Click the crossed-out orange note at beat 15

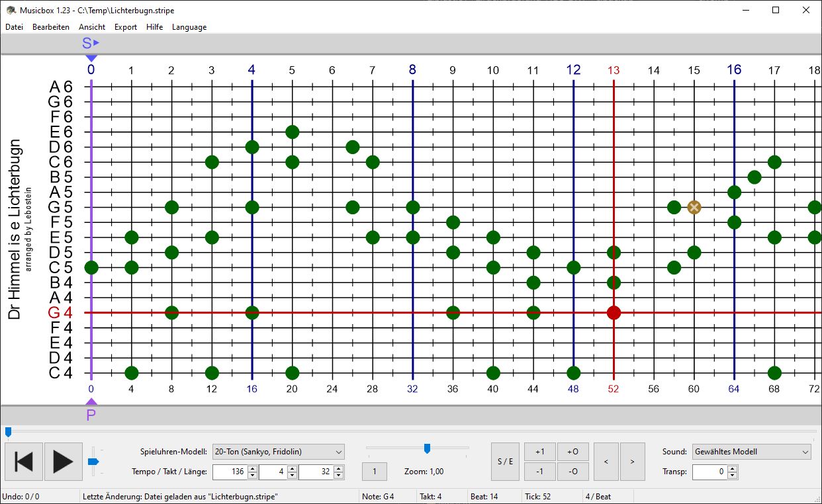[694, 207]
